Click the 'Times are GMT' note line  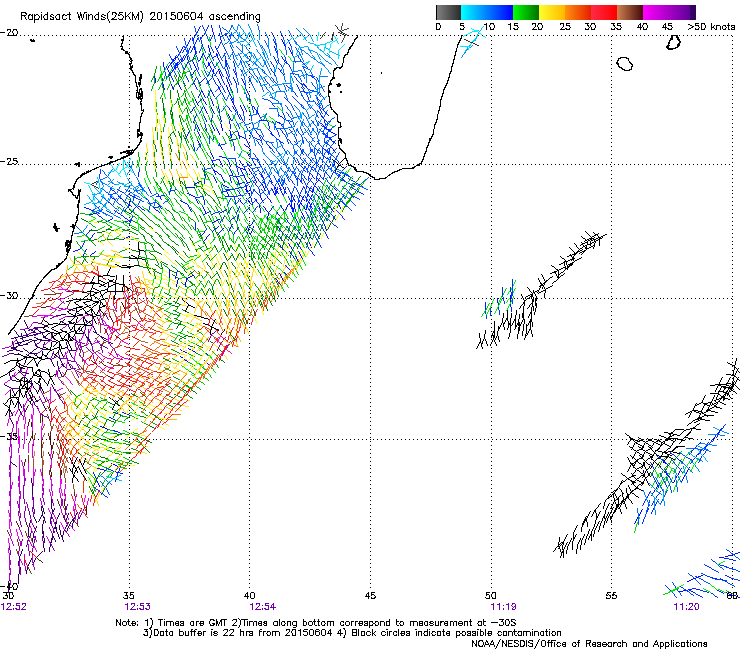click(x=315, y=623)
